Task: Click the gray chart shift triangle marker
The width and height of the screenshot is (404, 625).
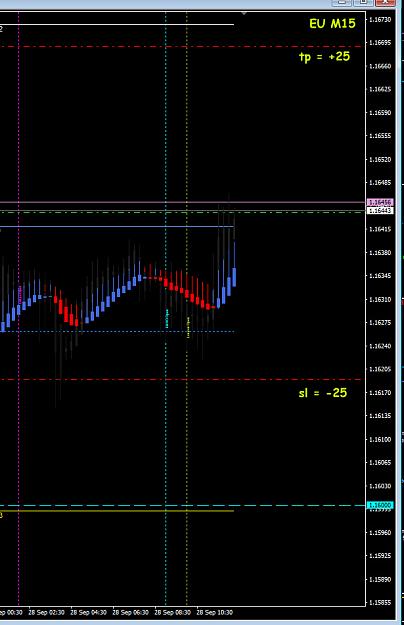Action: tap(244, 13)
